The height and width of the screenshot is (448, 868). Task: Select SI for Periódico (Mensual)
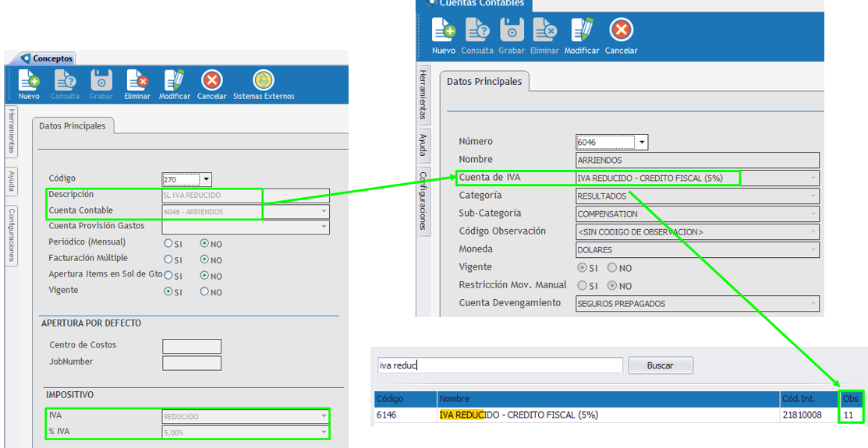(x=168, y=243)
